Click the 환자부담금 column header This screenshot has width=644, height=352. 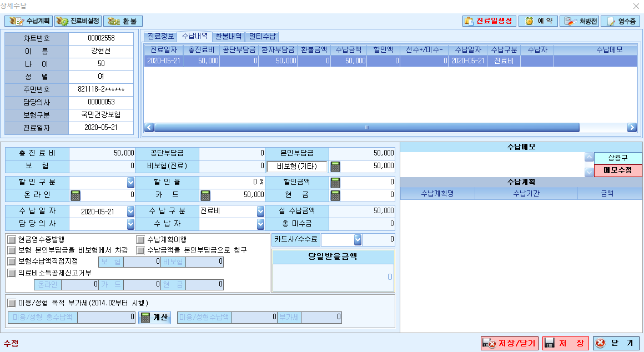(278, 50)
